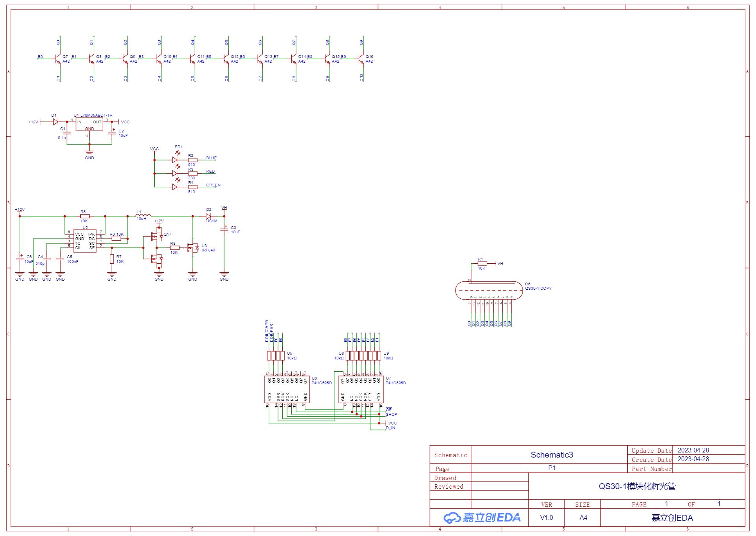Viewport: 756px width, 536px height.
Task: Click the R1 10K resistor near VH
Action: coord(482,263)
